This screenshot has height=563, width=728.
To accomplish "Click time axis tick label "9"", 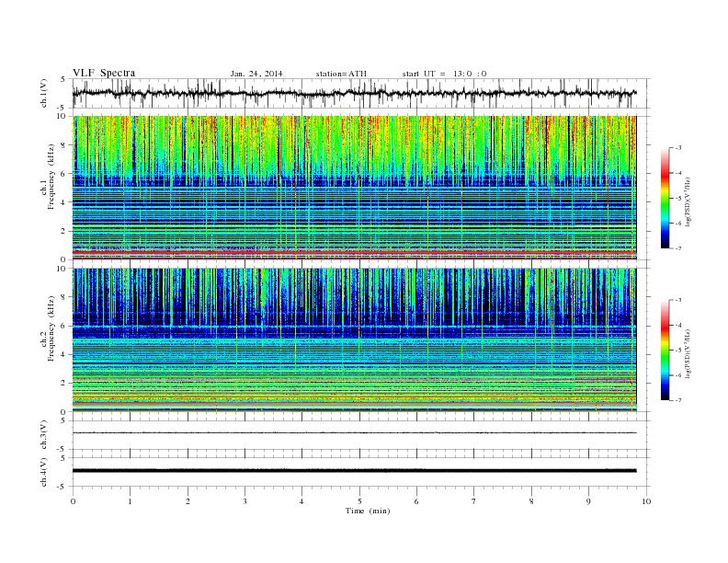I will (588, 501).
